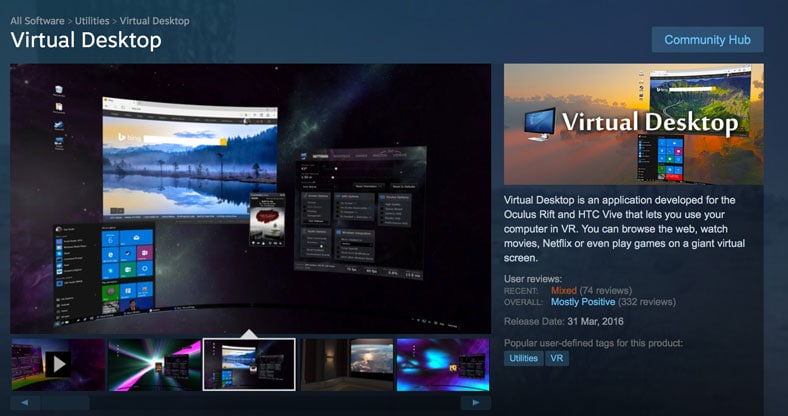The width and height of the screenshot is (788, 416).
Task: Click the thumbnail strip scrollbar handle
Action: [x=65, y=402]
